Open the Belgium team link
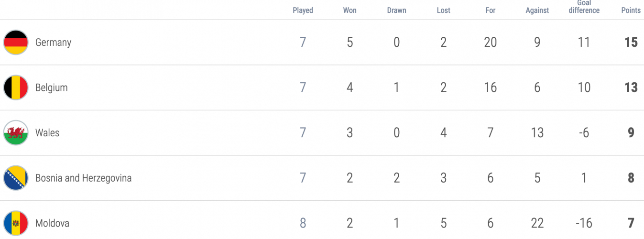Screen dimensions: 644x239 [51, 87]
